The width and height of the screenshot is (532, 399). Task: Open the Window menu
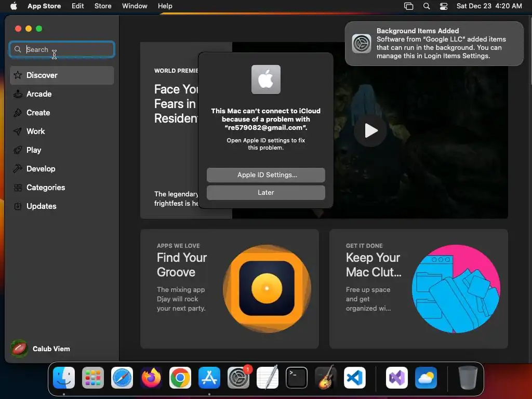pos(135,6)
